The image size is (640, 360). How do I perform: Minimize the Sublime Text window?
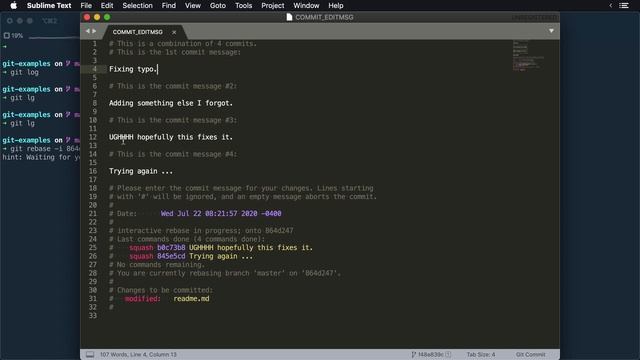point(97,17)
